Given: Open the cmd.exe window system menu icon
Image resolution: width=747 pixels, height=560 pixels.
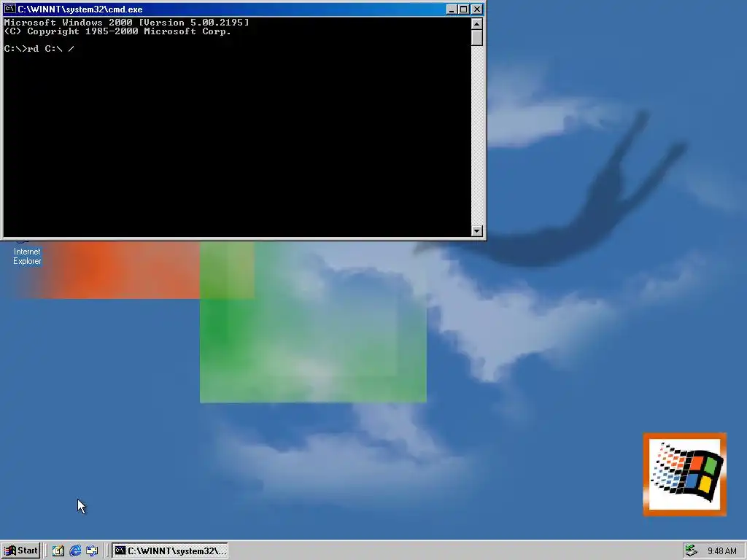Looking at the screenshot, I should [9, 9].
